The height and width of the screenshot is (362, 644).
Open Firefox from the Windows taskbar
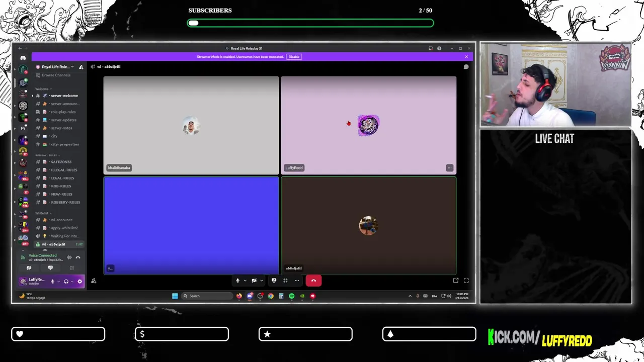239,296
